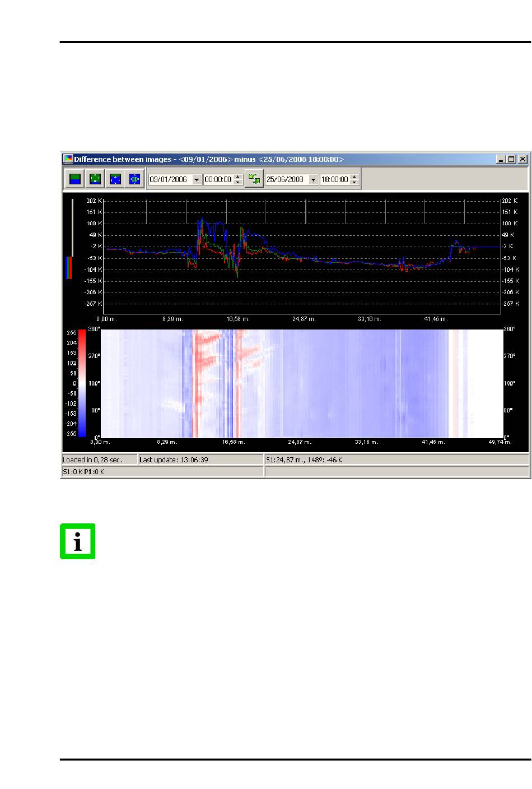Click the first green-and-blue split view toolbar icon
The height and width of the screenshot is (789, 532).
click(x=75, y=179)
